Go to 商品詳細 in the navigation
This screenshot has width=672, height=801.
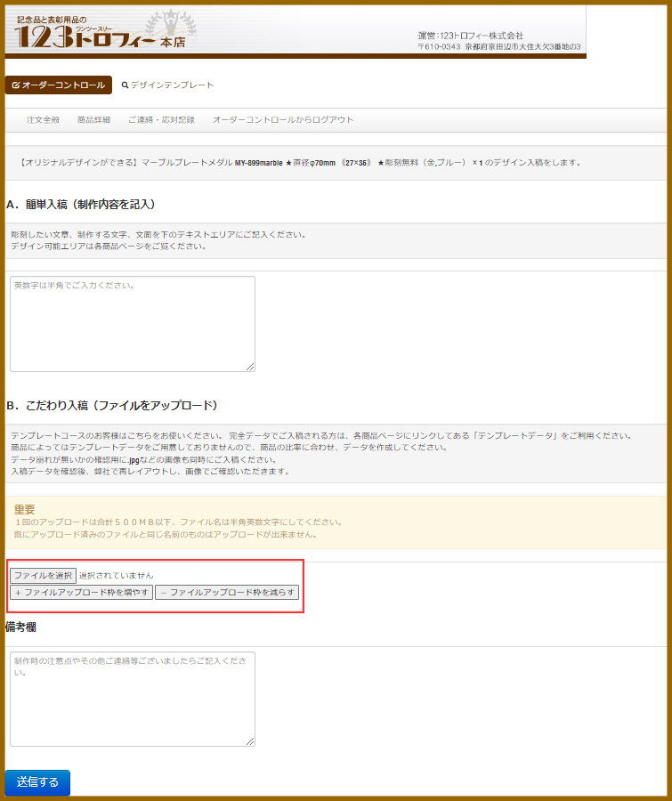(93, 120)
